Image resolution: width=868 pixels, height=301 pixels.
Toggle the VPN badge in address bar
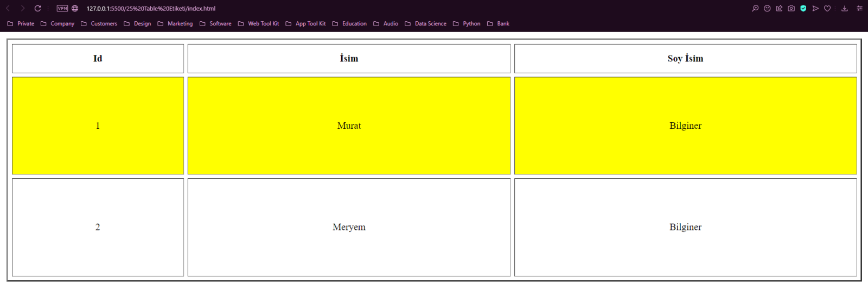point(62,9)
